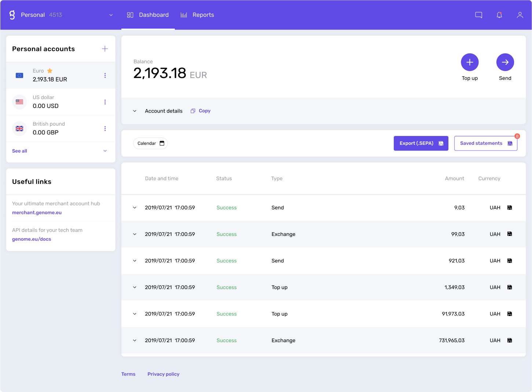This screenshot has height=392, width=532.
Task: Click the Send arrow icon
Action: [505, 62]
